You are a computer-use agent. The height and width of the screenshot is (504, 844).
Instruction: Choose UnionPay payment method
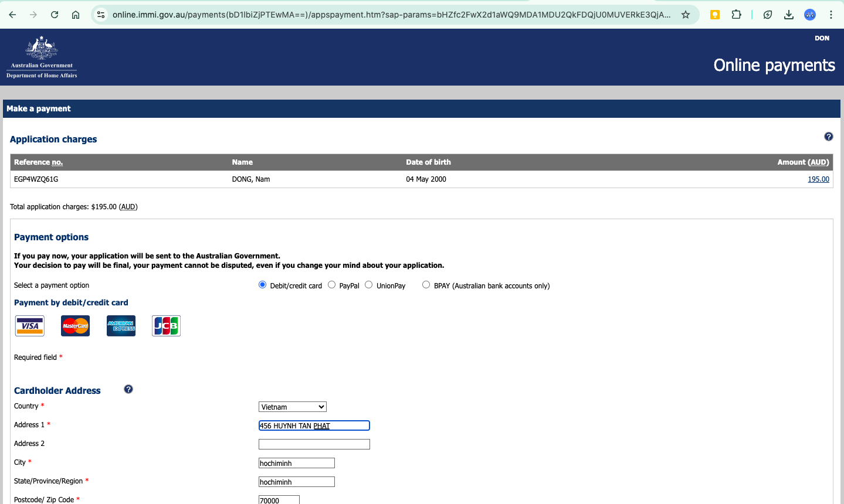point(368,285)
